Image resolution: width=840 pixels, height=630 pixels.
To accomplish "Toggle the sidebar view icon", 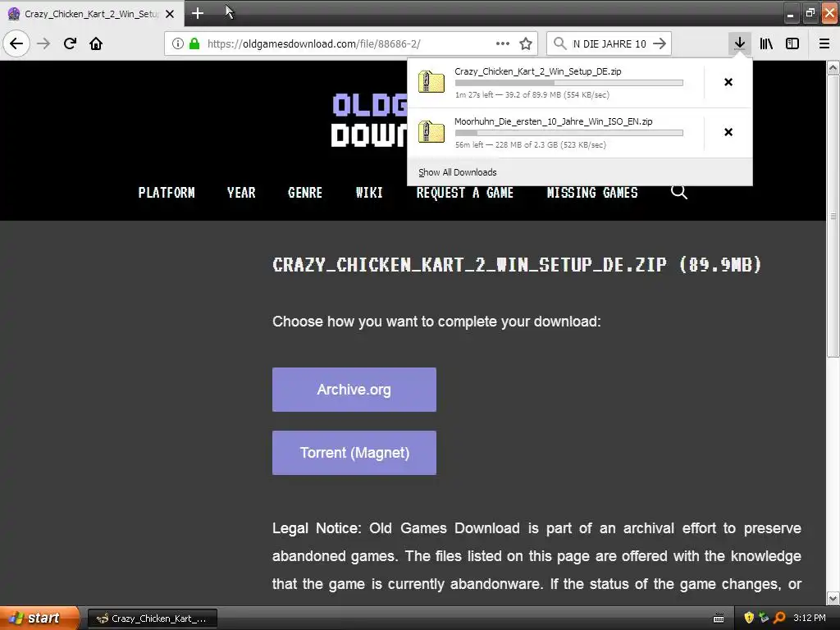I will tap(792, 43).
